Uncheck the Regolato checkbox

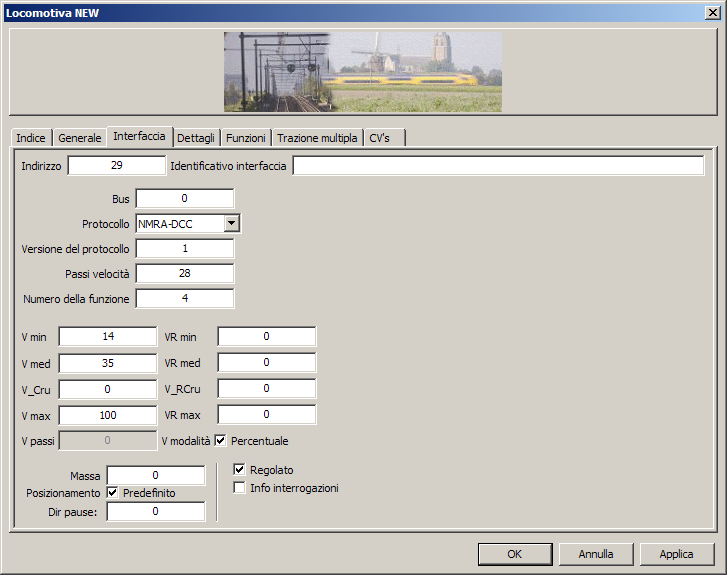pyautogui.click(x=239, y=470)
